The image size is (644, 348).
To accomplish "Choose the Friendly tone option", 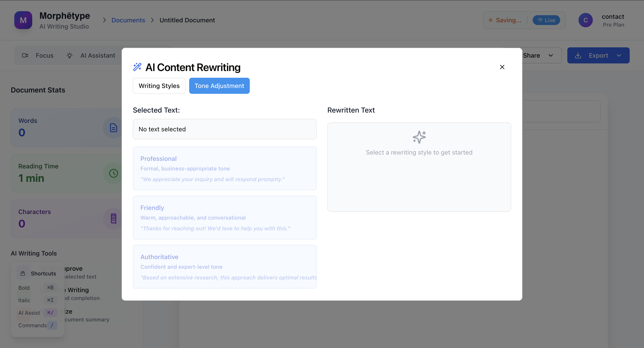I will point(224,217).
